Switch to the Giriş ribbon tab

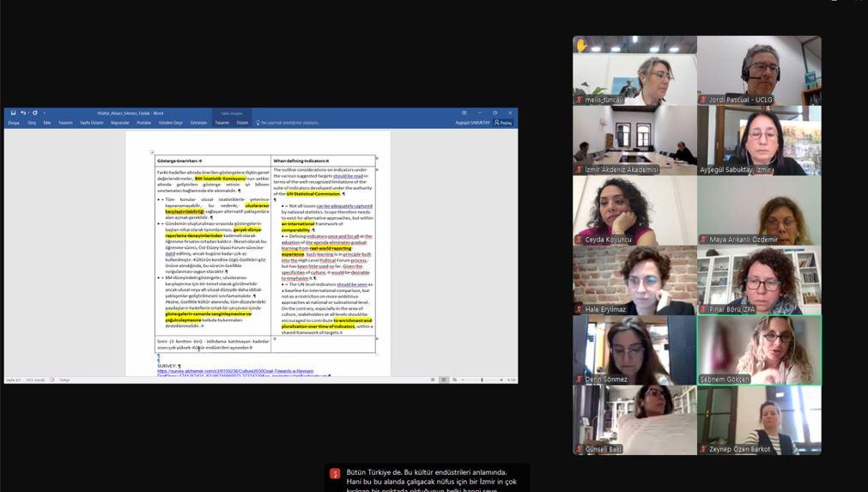click(x=32, y=123)
